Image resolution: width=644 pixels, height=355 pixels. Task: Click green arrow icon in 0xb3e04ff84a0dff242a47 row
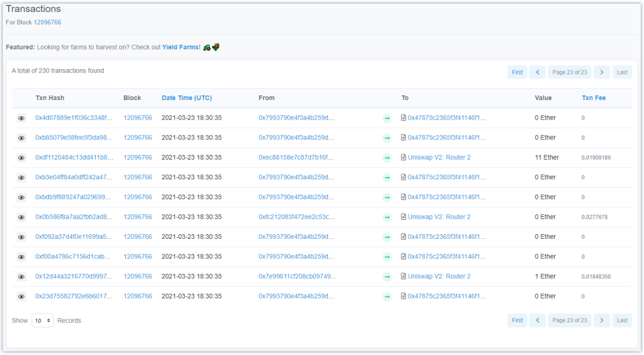click(x=387, y=177)
